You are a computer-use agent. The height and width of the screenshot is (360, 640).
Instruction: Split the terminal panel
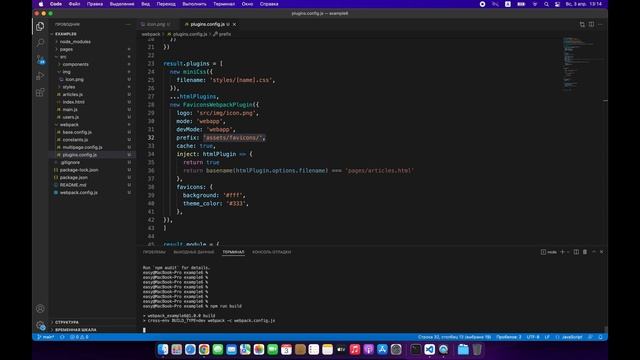[x=576, y=252]
